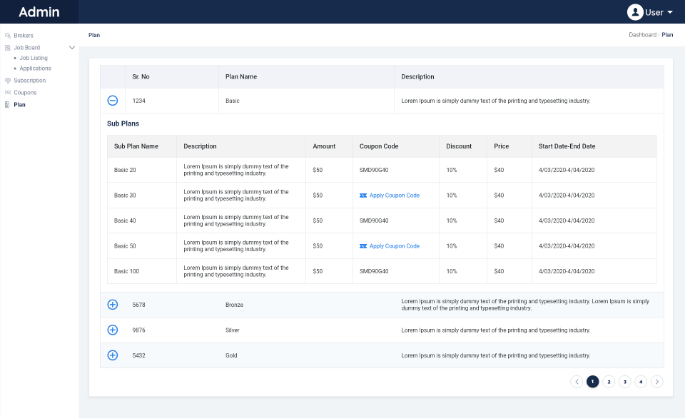Go to the previous pagination page
This screenshot has width=685, height=419.
[x=577, y=381]
